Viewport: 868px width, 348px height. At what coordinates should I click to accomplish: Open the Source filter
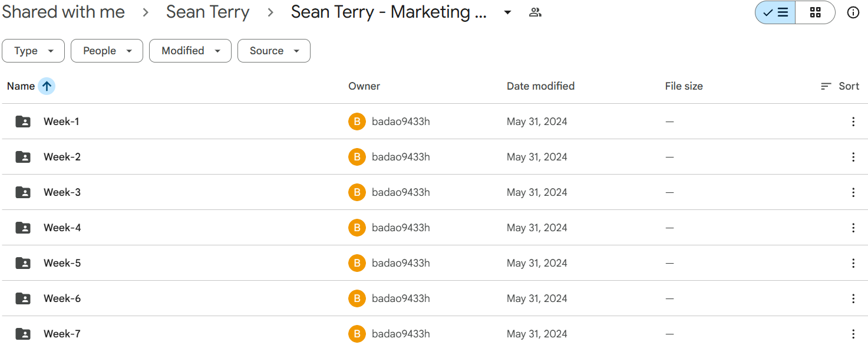click(x=273, y=51)
